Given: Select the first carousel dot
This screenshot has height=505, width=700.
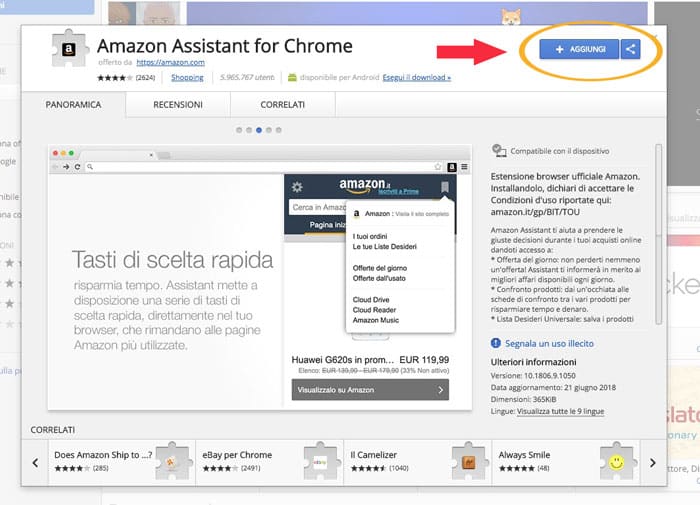Looking at the screenshot, I should coord(239,130).
